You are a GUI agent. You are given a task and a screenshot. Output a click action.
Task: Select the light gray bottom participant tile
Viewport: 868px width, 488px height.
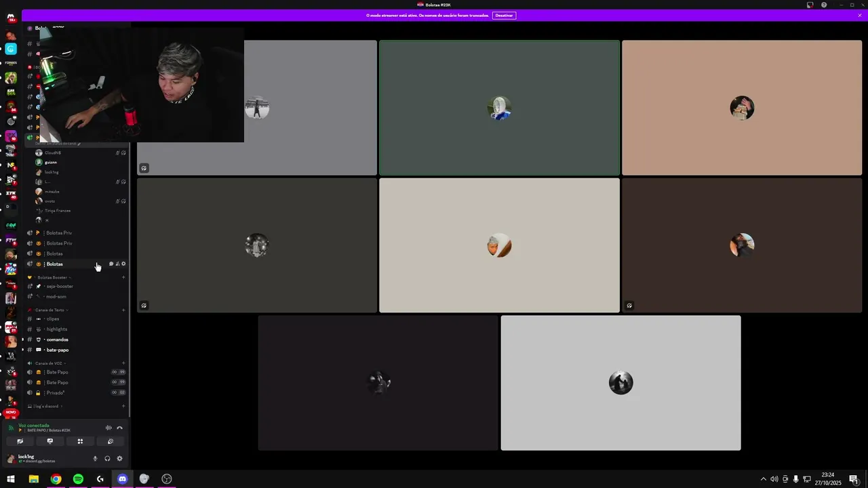coord(620,383)
